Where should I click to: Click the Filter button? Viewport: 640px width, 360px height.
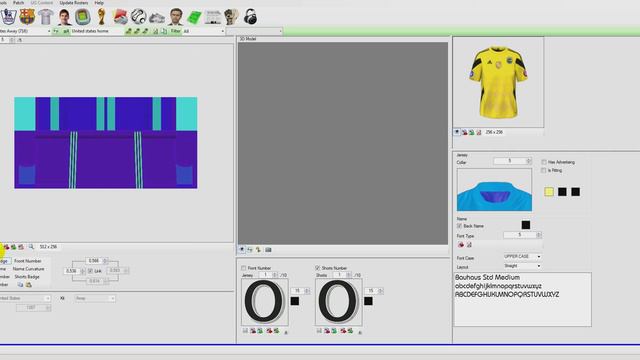coord(176,31)
